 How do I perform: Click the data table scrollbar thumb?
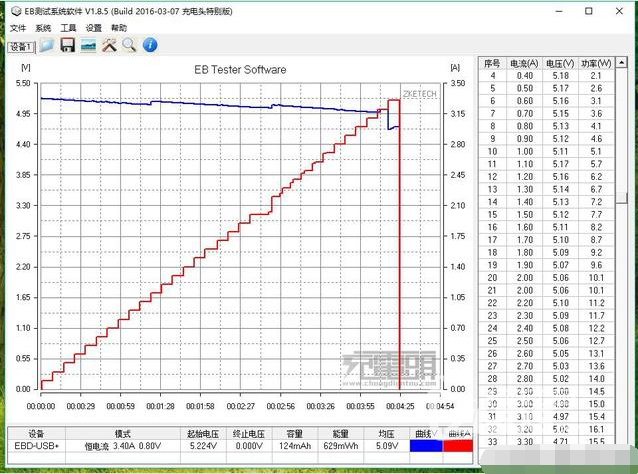pyautogui.click(x=621, y=197)
